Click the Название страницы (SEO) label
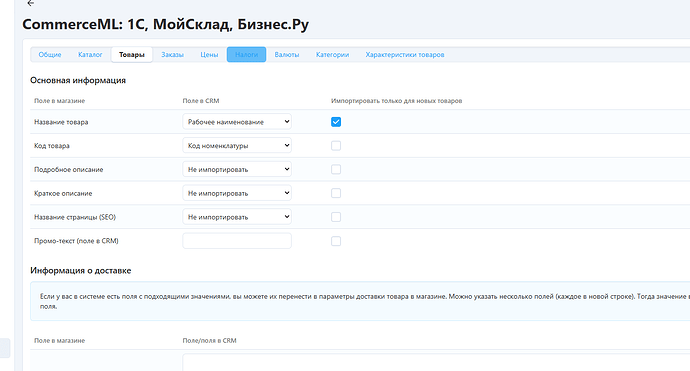Viewport: 690px width, 371px height. (x=75, y=217)
